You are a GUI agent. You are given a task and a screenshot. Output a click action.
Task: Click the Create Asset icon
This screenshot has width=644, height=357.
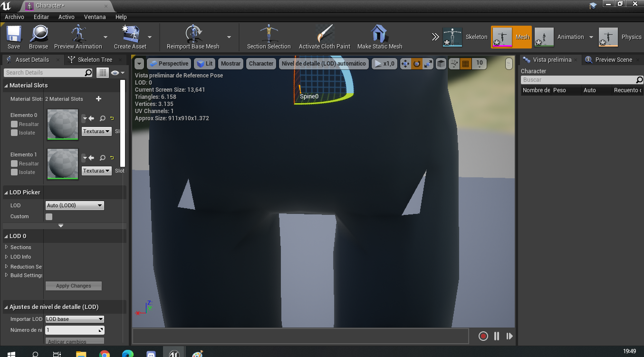tap(130, 37)
